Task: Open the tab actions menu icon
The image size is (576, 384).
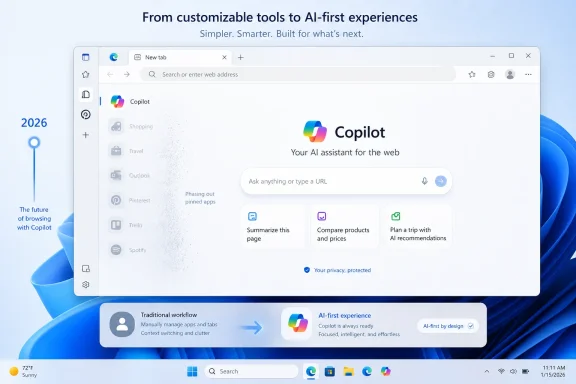Action: coord(86,57)
